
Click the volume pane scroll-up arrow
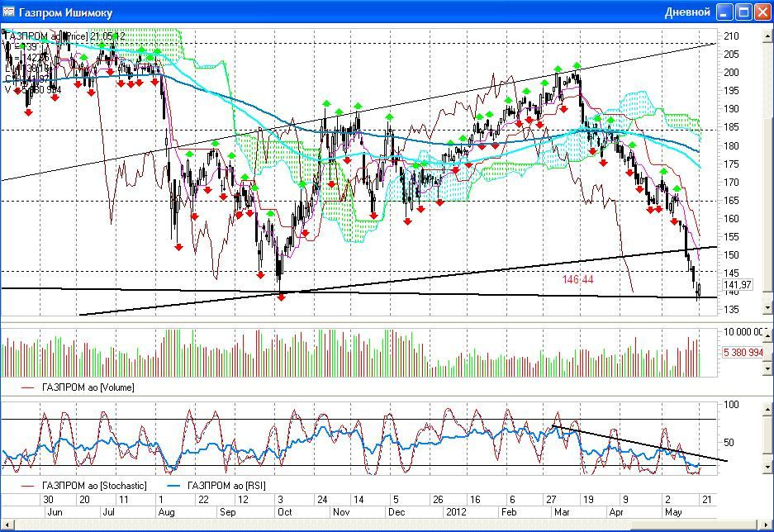(x=767, y=335)
